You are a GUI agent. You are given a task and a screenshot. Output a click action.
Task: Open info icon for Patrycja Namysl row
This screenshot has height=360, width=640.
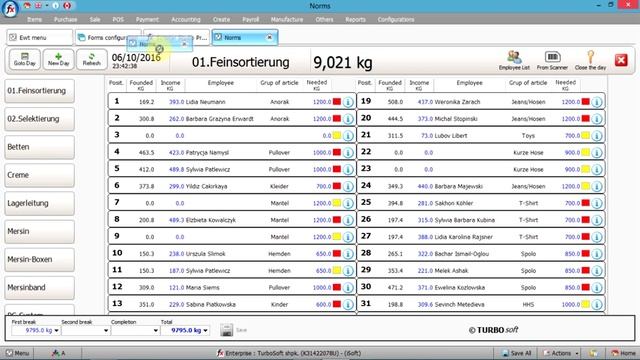(x=348, y=153)
